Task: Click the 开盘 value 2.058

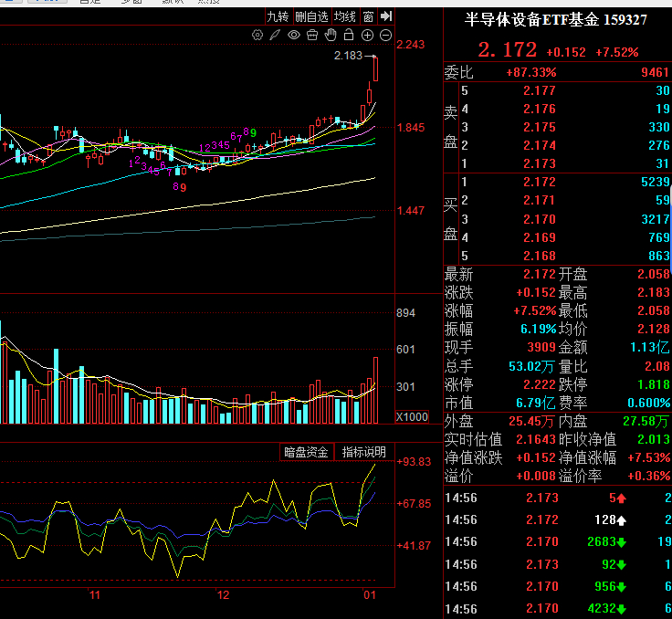Action: click(x=654, y=274)
